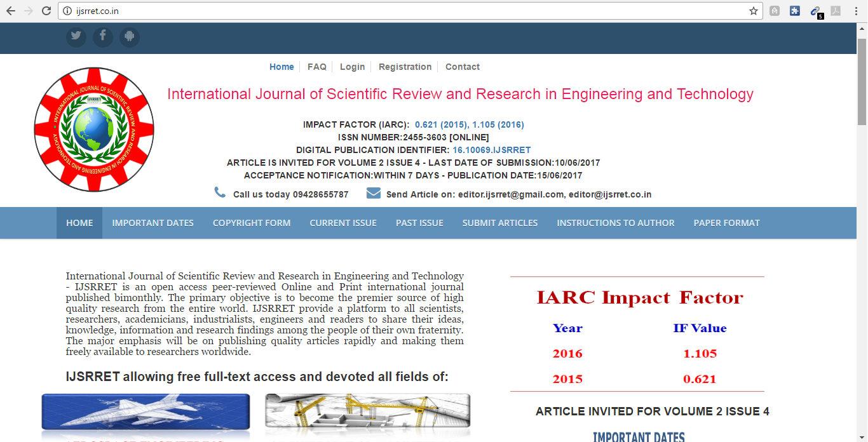Click the IF Value column header
Viewport: 868px width, 442px height.
[700, 328]
